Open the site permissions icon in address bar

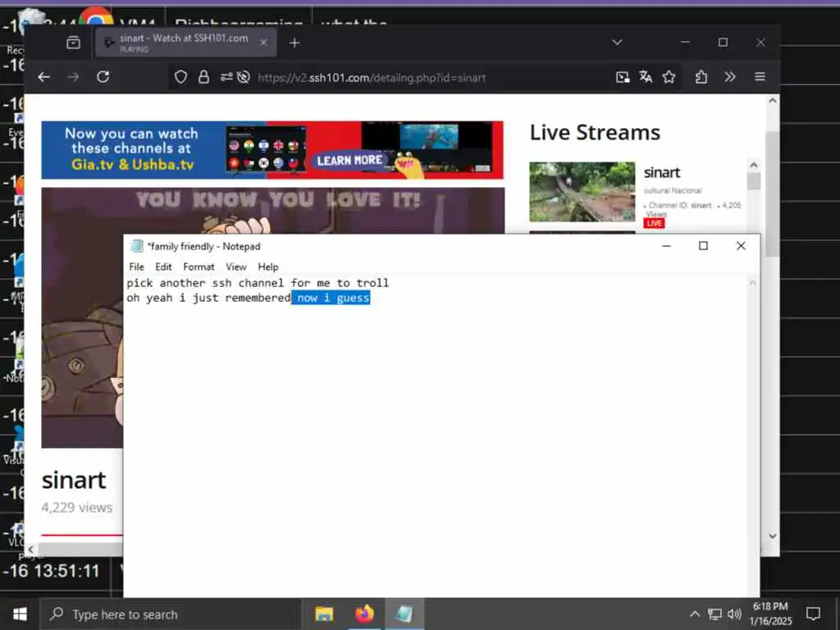(226, 77)
